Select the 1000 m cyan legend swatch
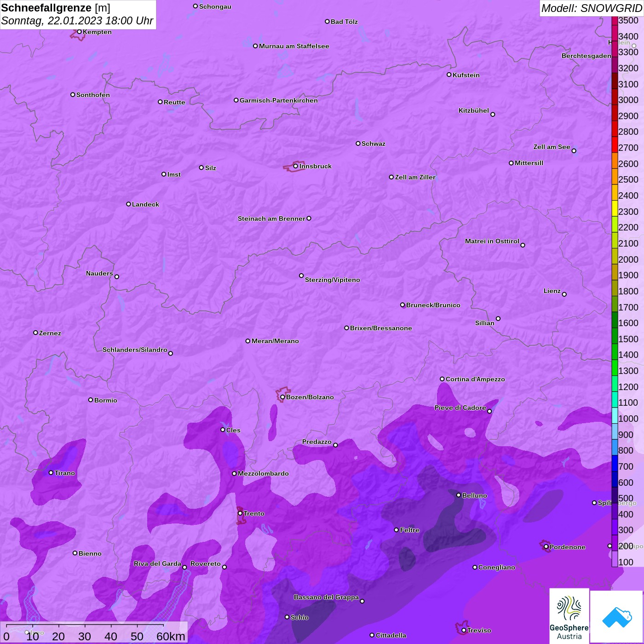Viewport: 644px width, 644px height. (x=615, y=415)
